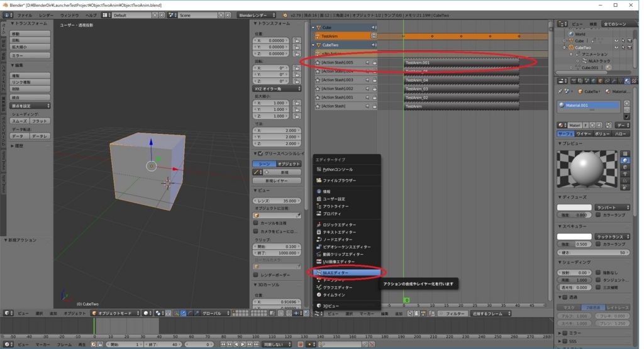This screenshot has width=644, height=349.
Task: Click フラット shading button
Action: 40,121
